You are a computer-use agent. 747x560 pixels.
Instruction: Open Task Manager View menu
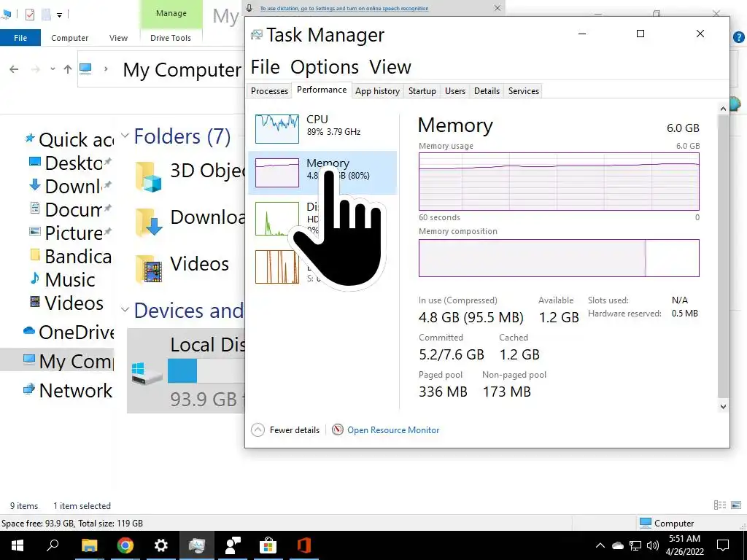click(x=390, y=67)
